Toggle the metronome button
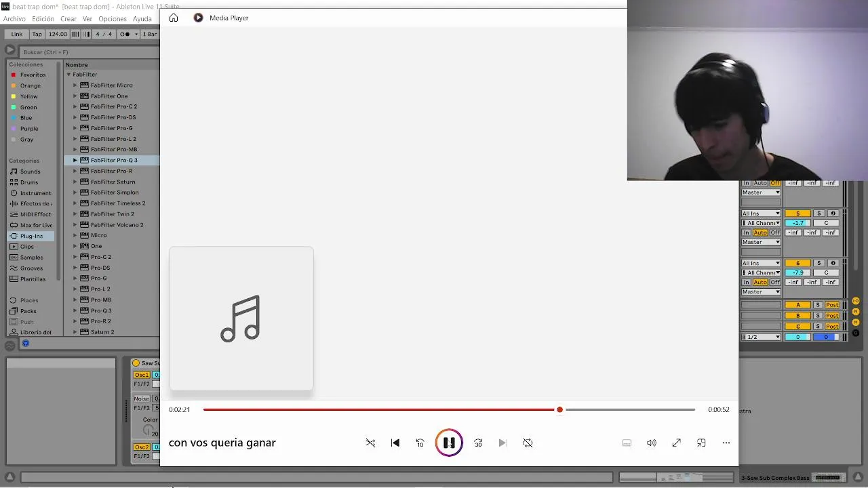Image resolution: width=868 pixels, height=488 pixels. point(125,34)
